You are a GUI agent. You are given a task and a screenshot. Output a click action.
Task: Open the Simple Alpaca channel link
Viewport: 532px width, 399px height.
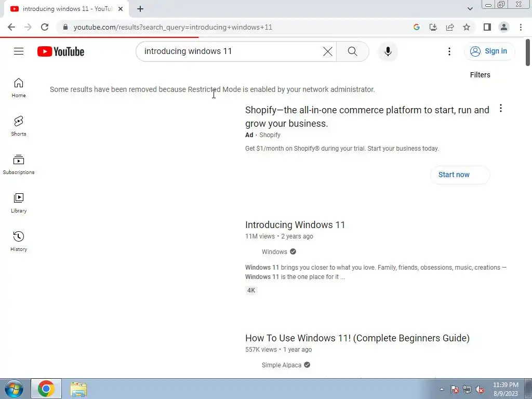(x=281, y=365)
